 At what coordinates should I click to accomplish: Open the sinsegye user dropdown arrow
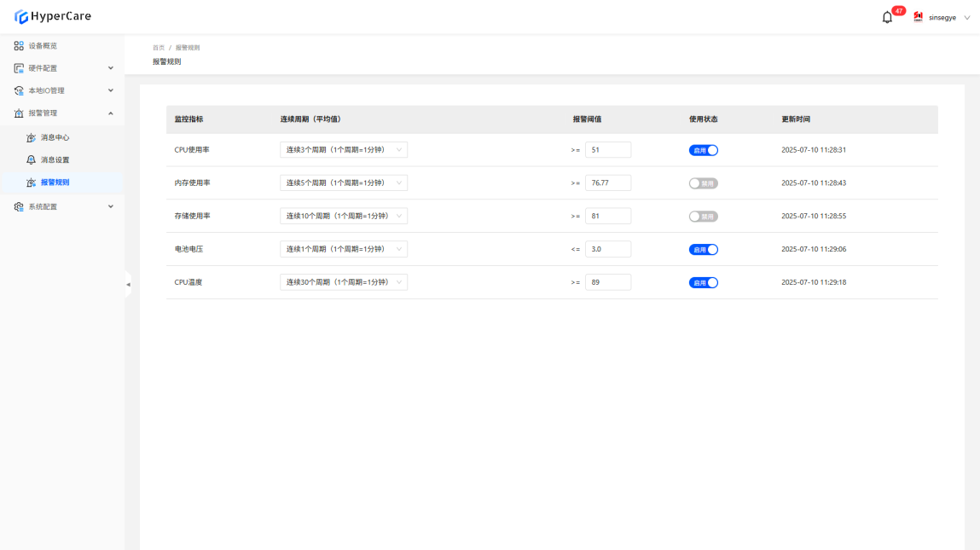[967, 18]
